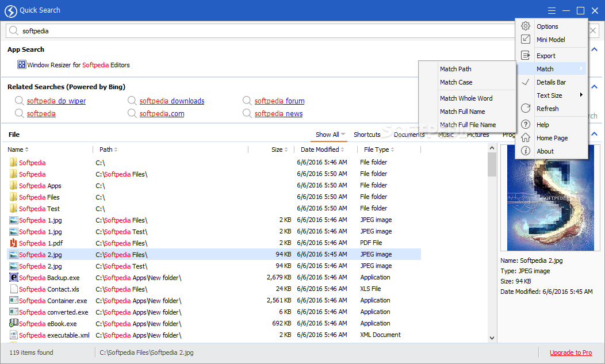This screenshot has width=605, height=364.
Task: Open the softpedia dp wiper link
Action: coord(56,101)
